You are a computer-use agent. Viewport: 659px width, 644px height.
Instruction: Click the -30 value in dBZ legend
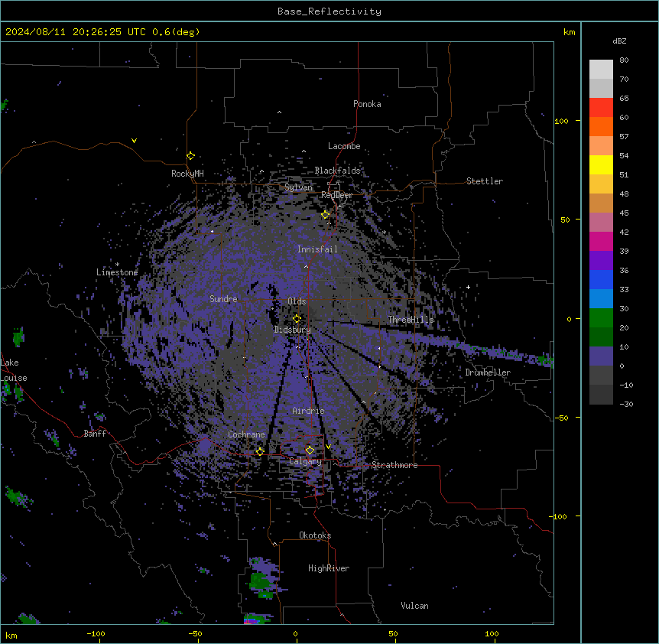[626, 404]
